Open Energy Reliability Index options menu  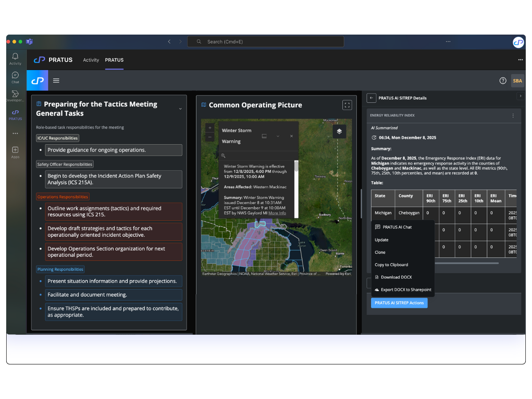point(513,116)
